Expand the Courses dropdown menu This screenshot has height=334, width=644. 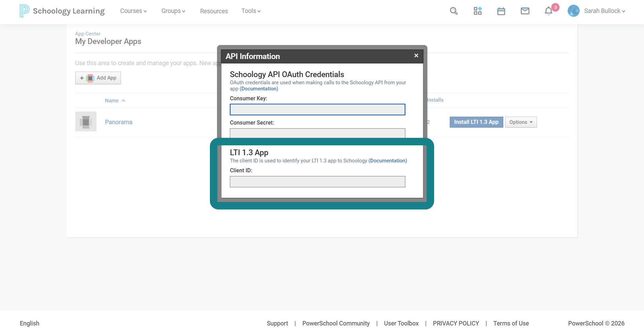tap(133, 11)
